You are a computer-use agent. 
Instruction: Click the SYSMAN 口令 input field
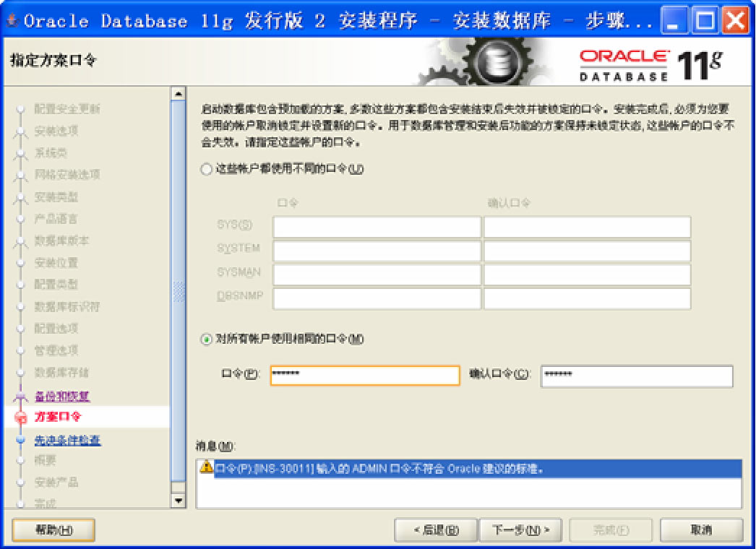click(x=377, y=274)
